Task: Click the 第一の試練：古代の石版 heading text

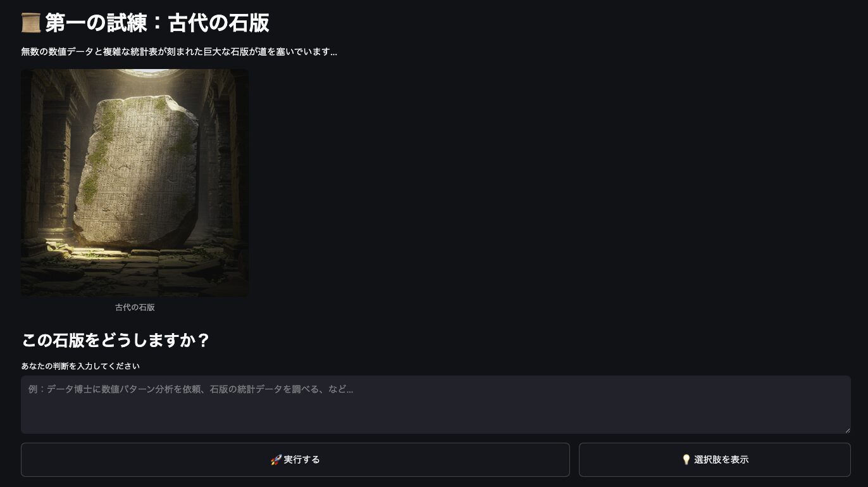Action: pos(158,23)
